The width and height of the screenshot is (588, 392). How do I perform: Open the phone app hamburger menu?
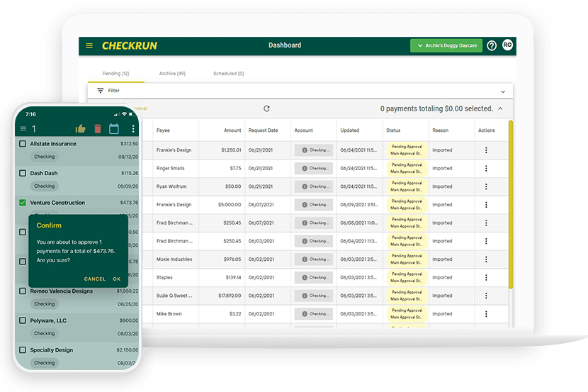23,129
